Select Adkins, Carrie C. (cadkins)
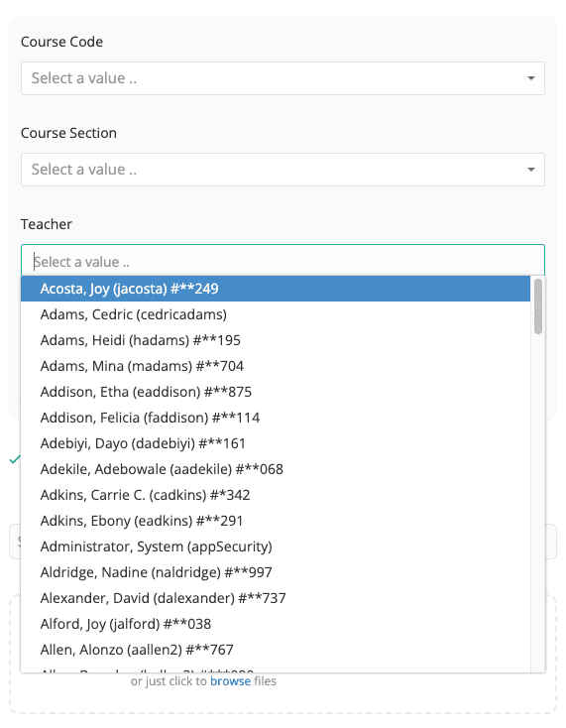566x728 pixels. 276,495
